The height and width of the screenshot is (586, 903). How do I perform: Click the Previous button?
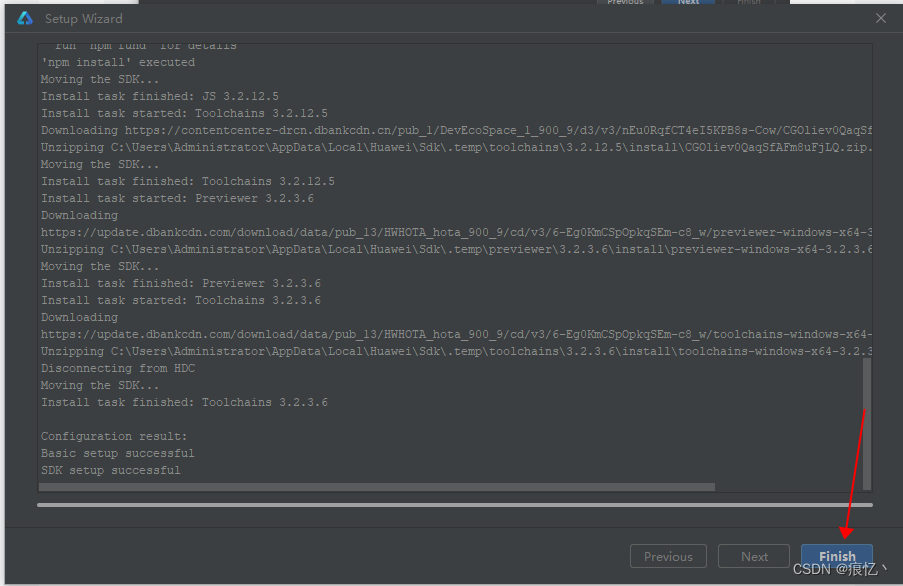click(668, 556)
